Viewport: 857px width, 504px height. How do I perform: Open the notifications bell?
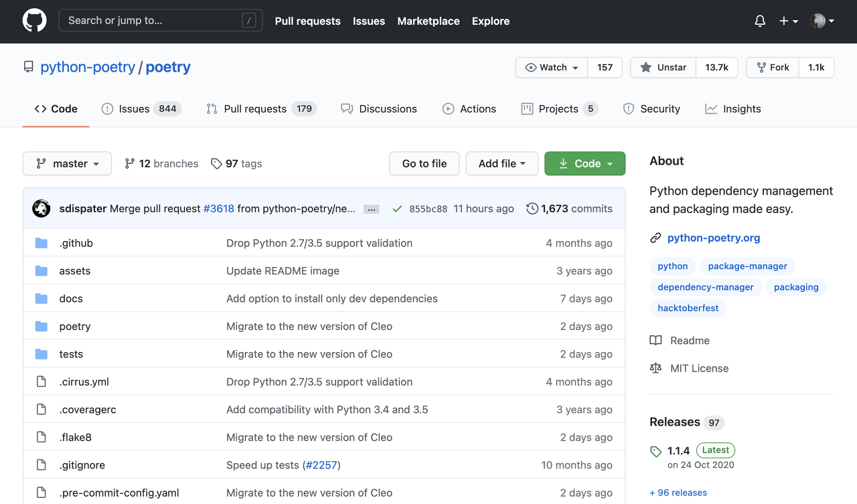[760, 21]
